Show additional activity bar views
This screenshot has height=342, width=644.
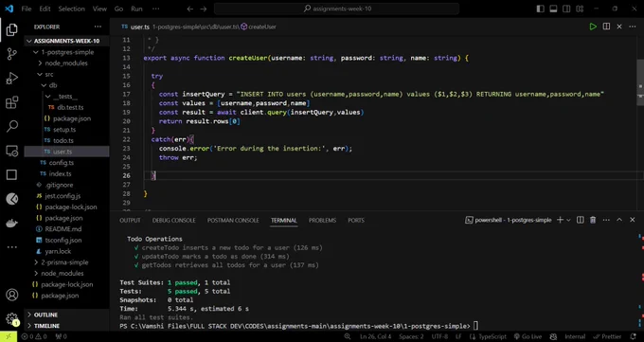tap(12, 247)
